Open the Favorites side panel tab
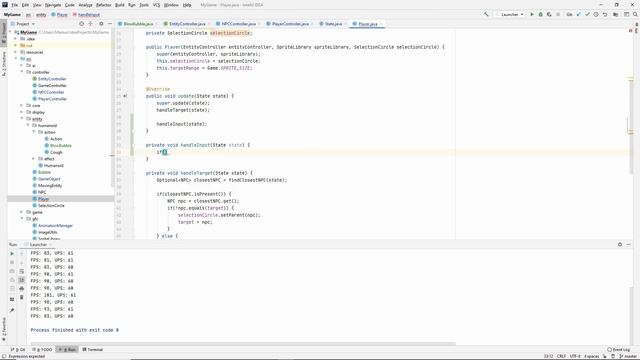Image resolution: width=640 pixels, height=360 pixels. pyautogui.click(x=4, y=329)
